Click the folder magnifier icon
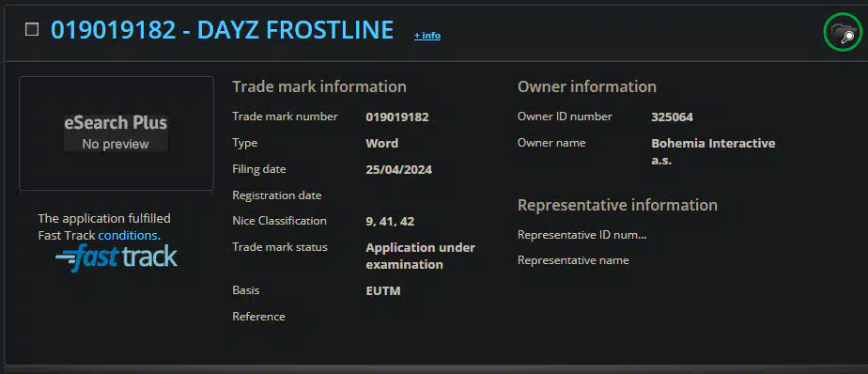The image size is (868, 374). [843, 33]
